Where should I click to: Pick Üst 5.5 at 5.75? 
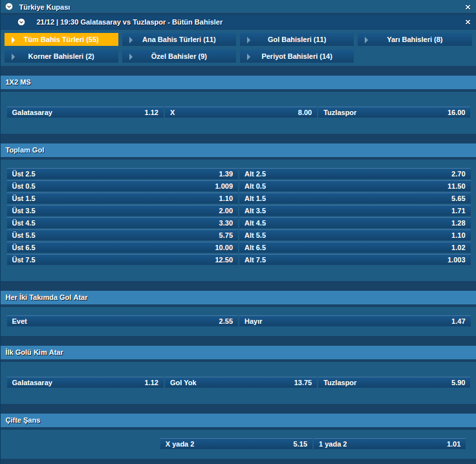(x=122, y=235)
